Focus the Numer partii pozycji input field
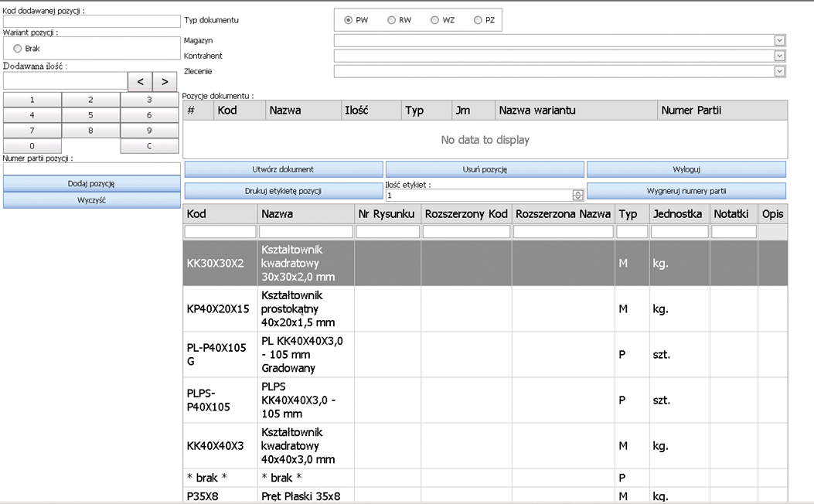 (92, 169)
